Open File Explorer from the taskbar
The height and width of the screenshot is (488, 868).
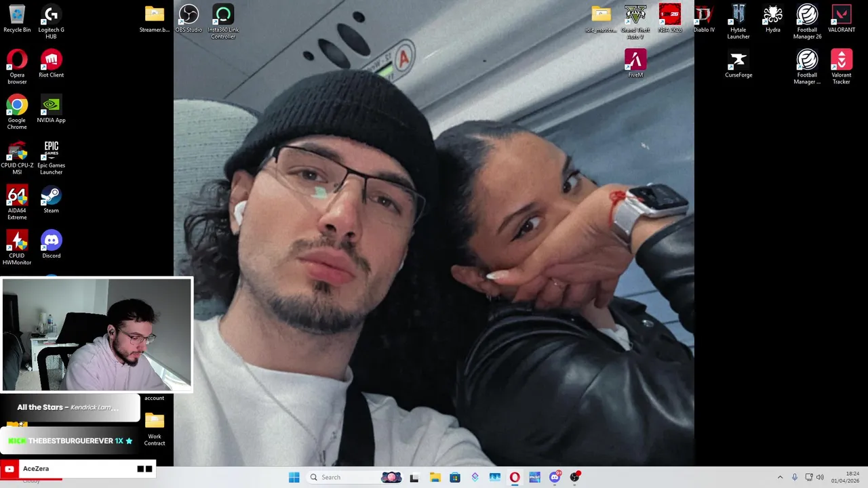[x=435, y=477]
